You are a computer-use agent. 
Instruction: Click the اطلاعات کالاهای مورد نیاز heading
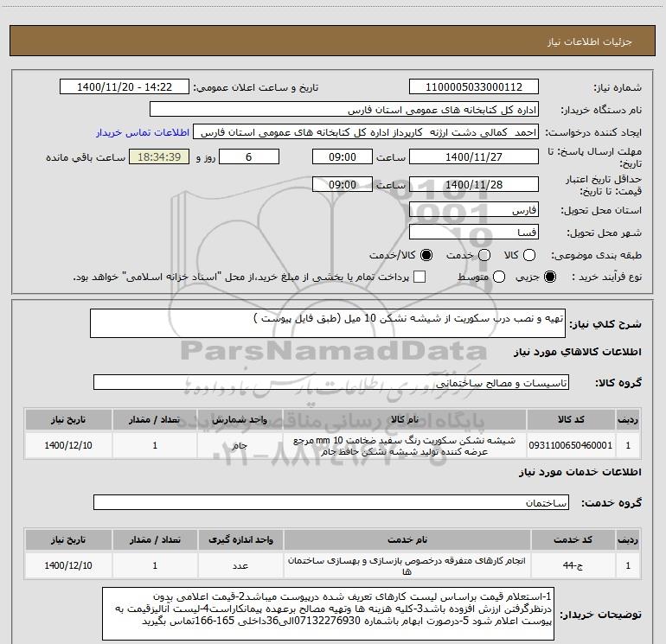(x=577, y=352)
